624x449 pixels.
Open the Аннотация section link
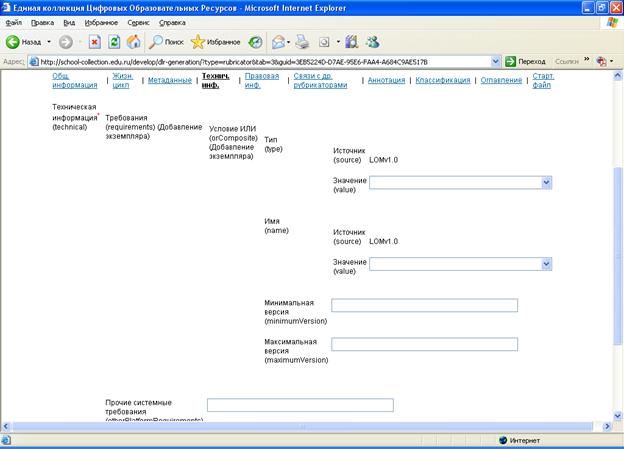coord(386,80)
